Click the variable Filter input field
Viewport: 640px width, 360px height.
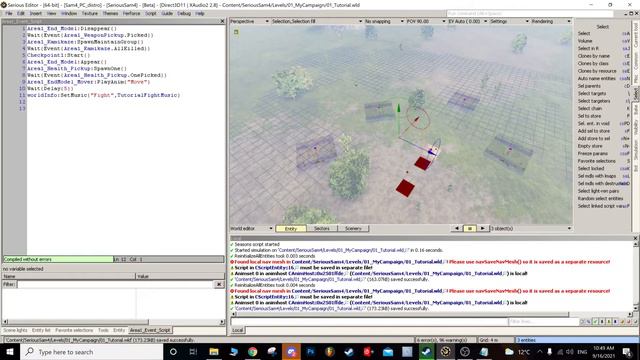coord(115,284)
